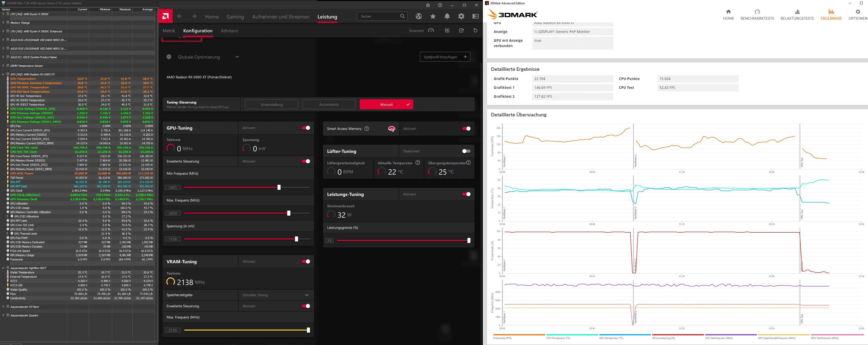Expand Memory Timings node in HWiNFO
This screenshot has width=868, height=345.
pos(3,23)
